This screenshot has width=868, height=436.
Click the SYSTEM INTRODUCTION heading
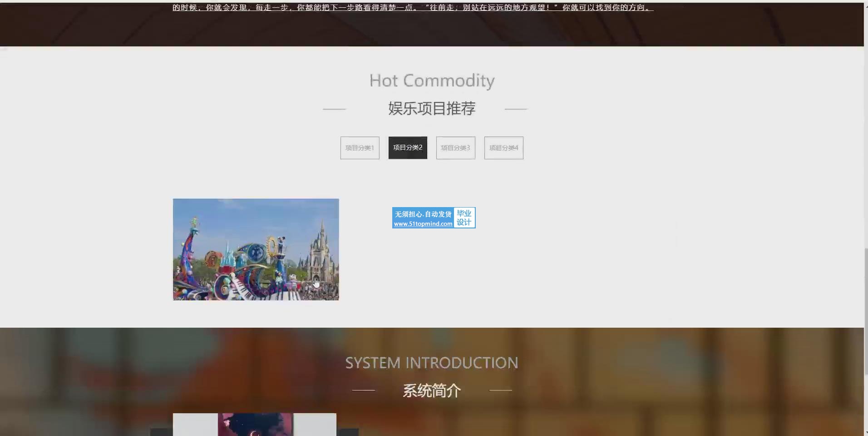(432, 363)
